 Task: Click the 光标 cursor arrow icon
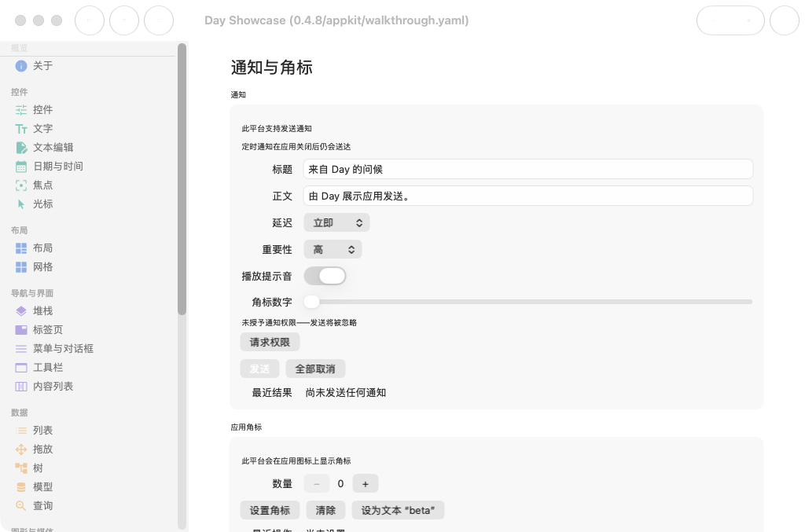click(x=21, y=204)
